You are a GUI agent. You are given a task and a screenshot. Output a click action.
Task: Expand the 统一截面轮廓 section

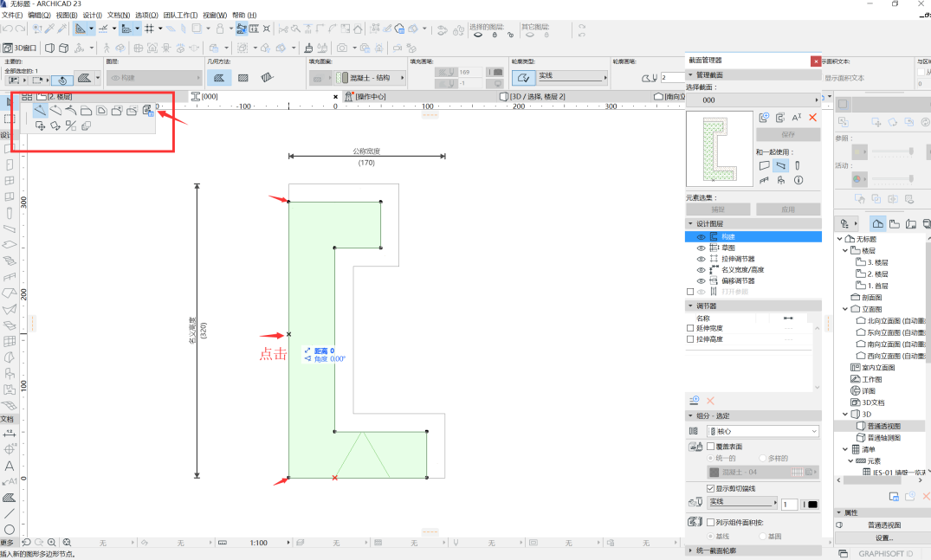tap(690, 550)
